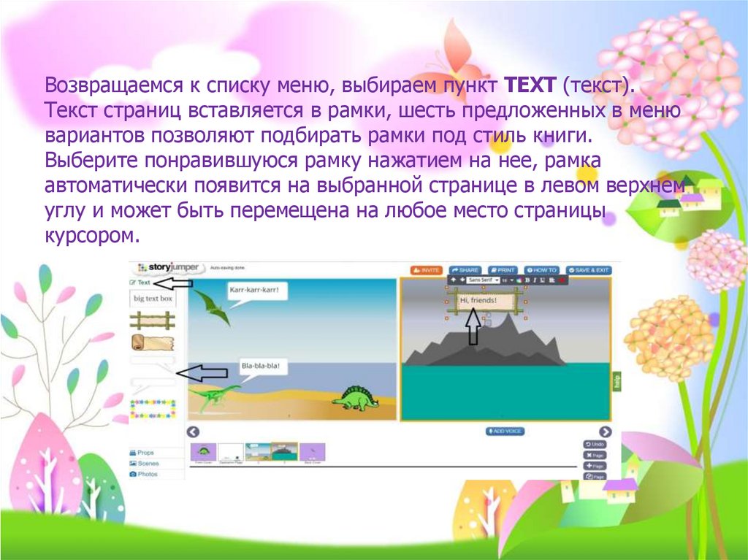Image resolution: width=748 pixels, height=560 pixels.
Task: Open the Scenes menu
Action: [144, 463]
